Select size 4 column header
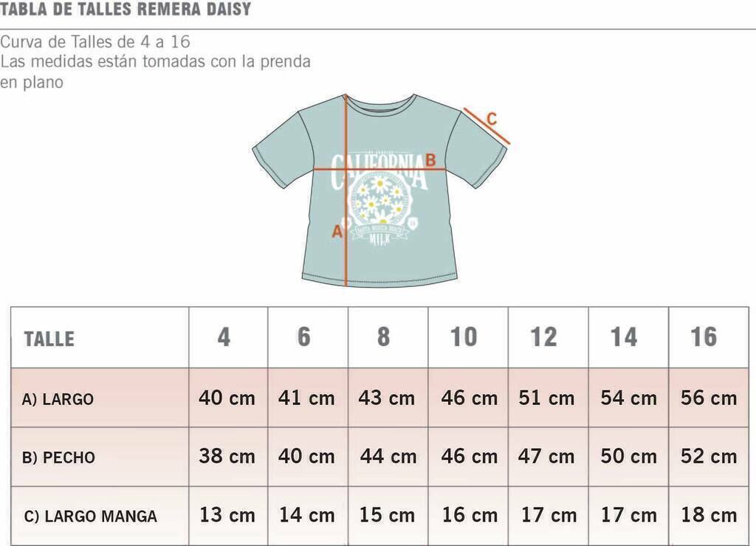756x546 pixels. 228,338
